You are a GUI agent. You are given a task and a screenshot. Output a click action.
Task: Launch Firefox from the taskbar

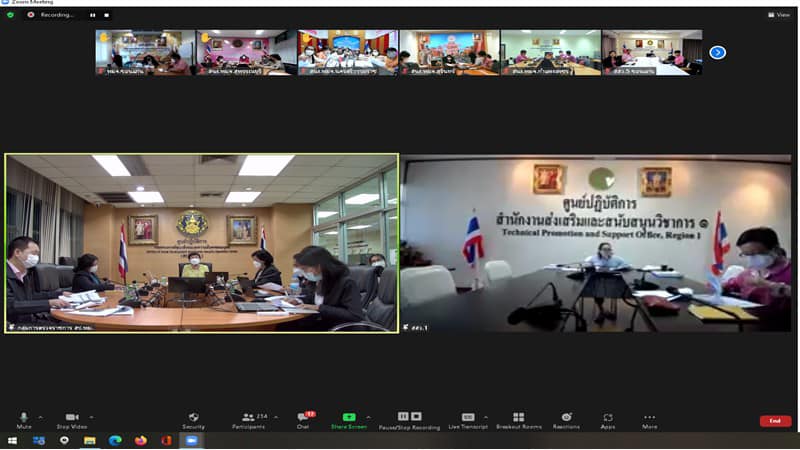pos(141,440)
